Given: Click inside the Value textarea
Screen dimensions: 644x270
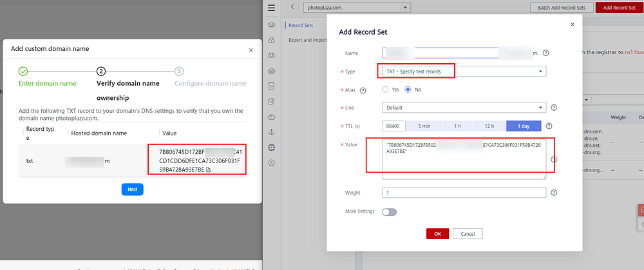Looking at the screenshot, I should (464, 159).
